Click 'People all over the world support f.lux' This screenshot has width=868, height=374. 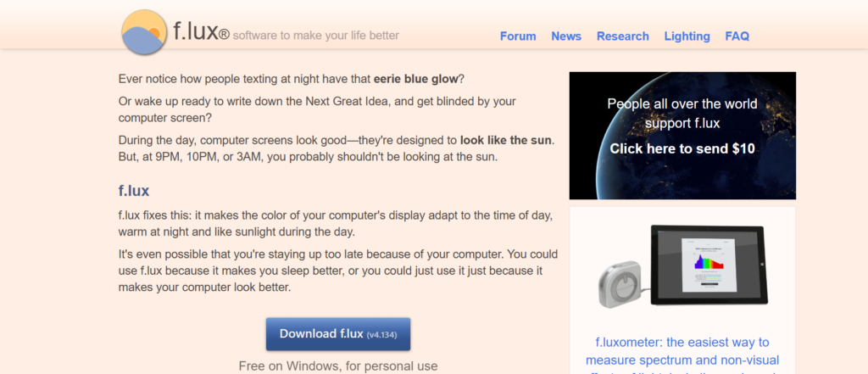coord(682,114)
